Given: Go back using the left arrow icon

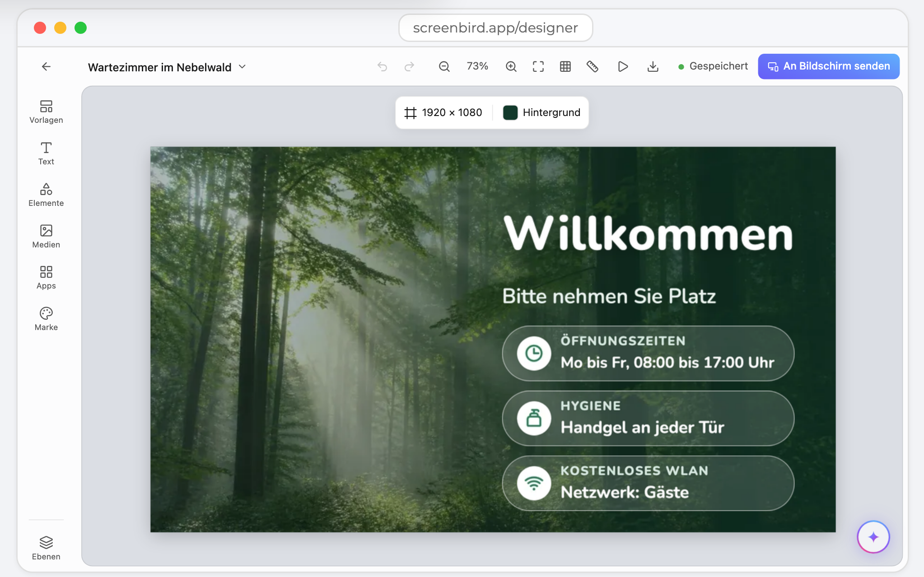Looking at the screenshot, I should click(46, 67).
